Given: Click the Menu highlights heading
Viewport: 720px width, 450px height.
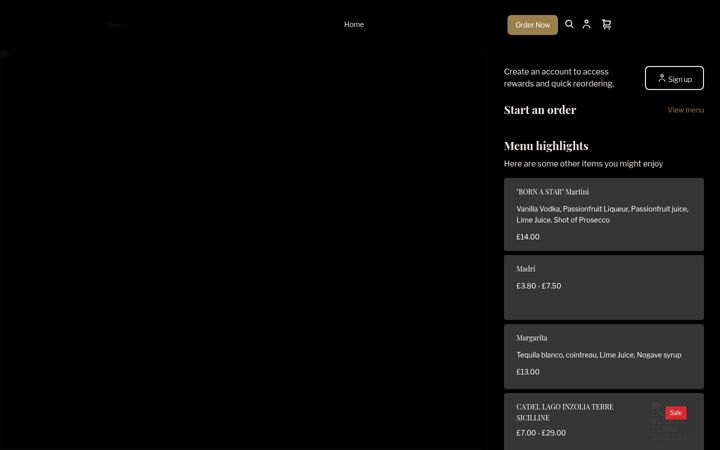Looking at the screenshot, I should pos(546,146).
